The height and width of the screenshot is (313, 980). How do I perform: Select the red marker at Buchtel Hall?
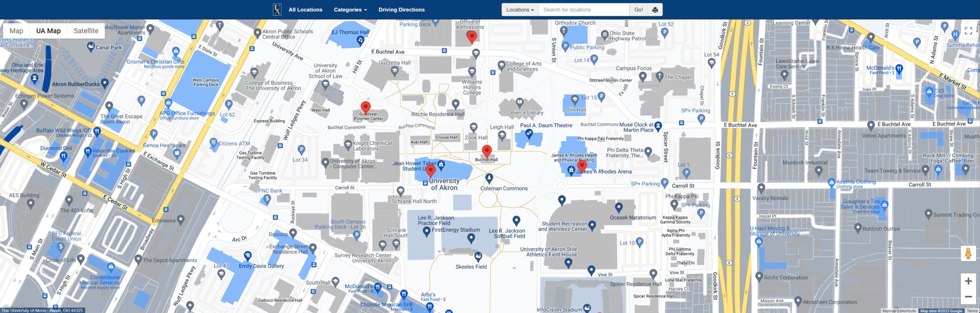(x=487, y=152)
